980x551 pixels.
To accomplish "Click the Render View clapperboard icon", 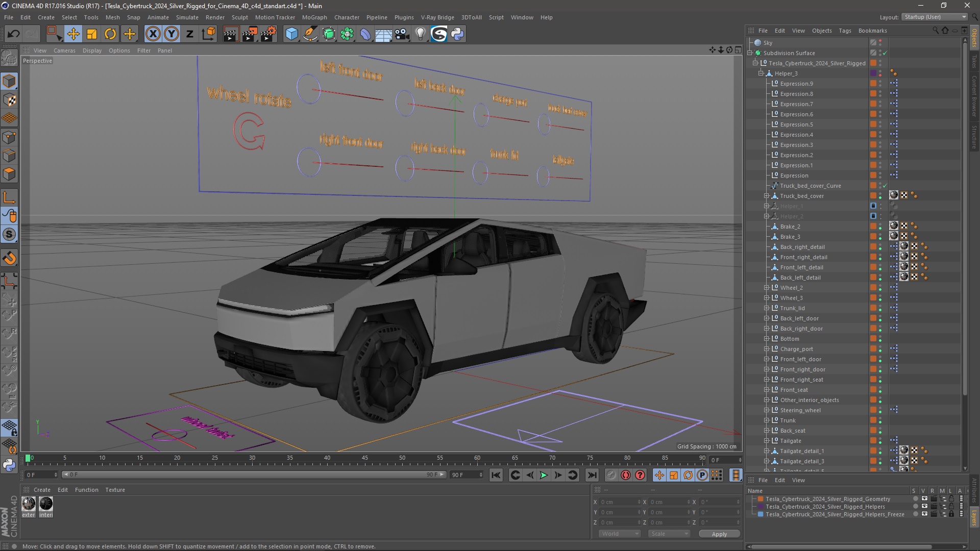I will click(231, 34).
